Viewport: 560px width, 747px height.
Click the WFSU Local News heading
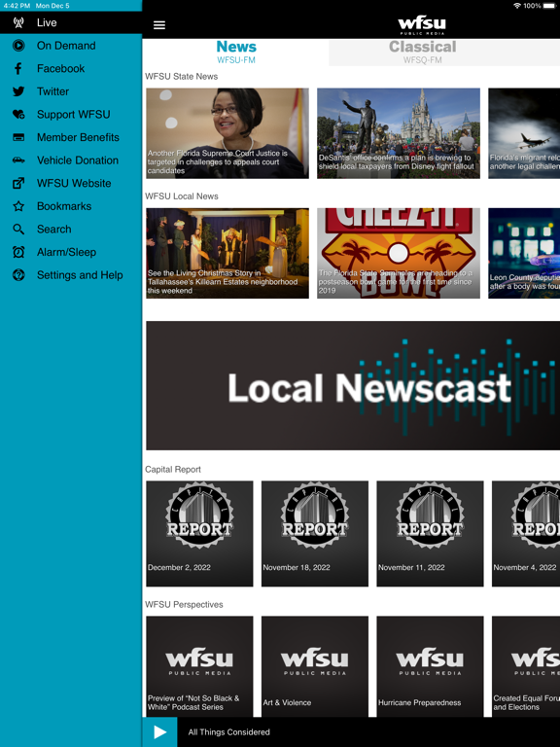[182, 196]
